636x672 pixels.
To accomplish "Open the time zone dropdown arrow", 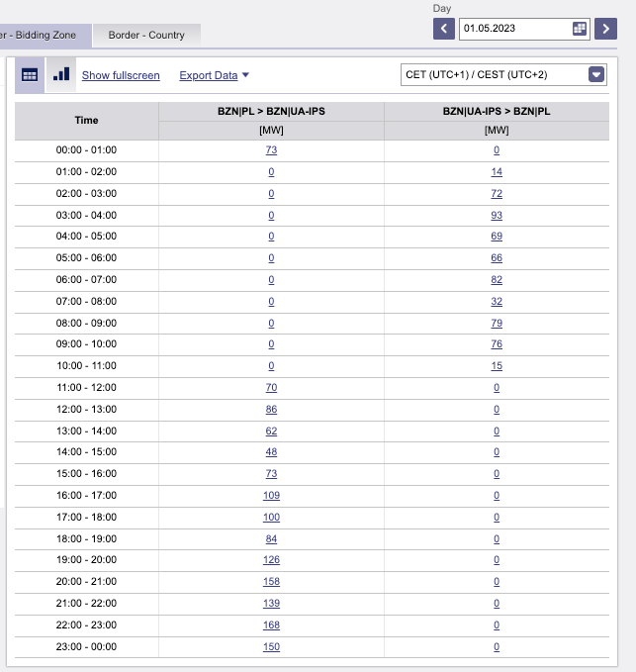I will click(x=596, y=74).
